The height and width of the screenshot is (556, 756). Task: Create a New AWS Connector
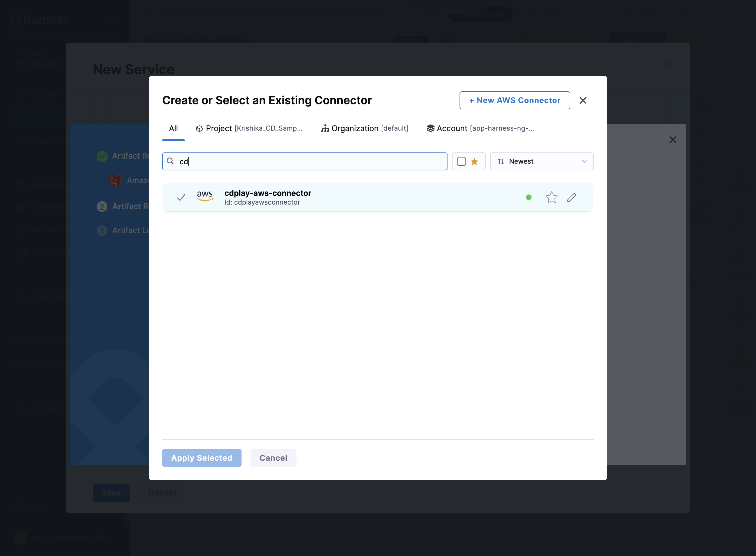click(x=514, y=100)
